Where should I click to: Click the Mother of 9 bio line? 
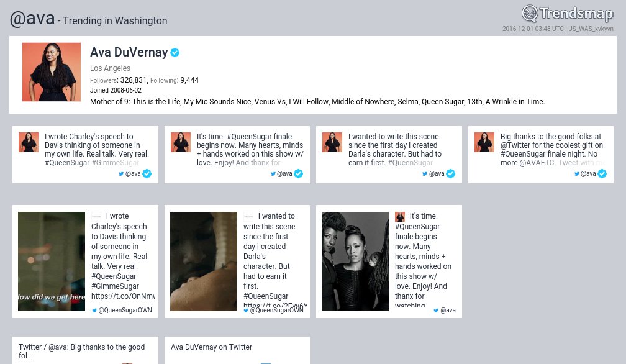[x=317, y=101]
